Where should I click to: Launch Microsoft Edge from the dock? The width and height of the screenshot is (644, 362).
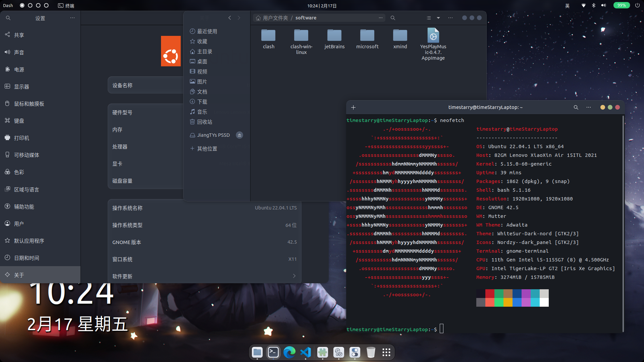click(289, 352)
